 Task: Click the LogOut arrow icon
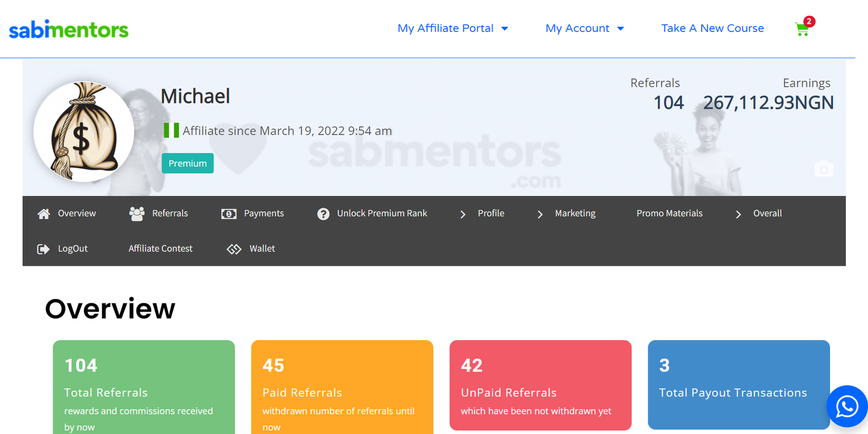(x=43, y=249)
